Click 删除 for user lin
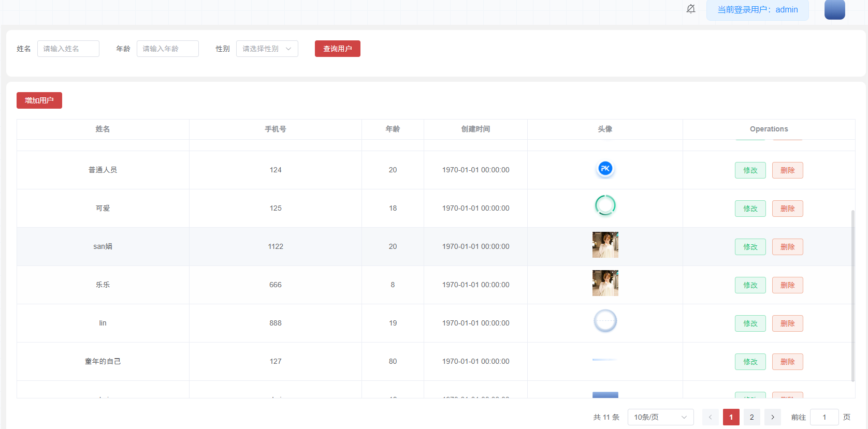 tap(788, 323)
